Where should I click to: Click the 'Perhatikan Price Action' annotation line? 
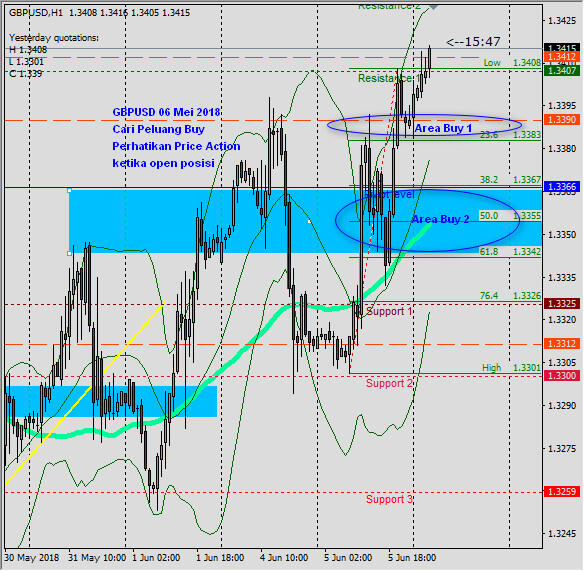(176, 146)
